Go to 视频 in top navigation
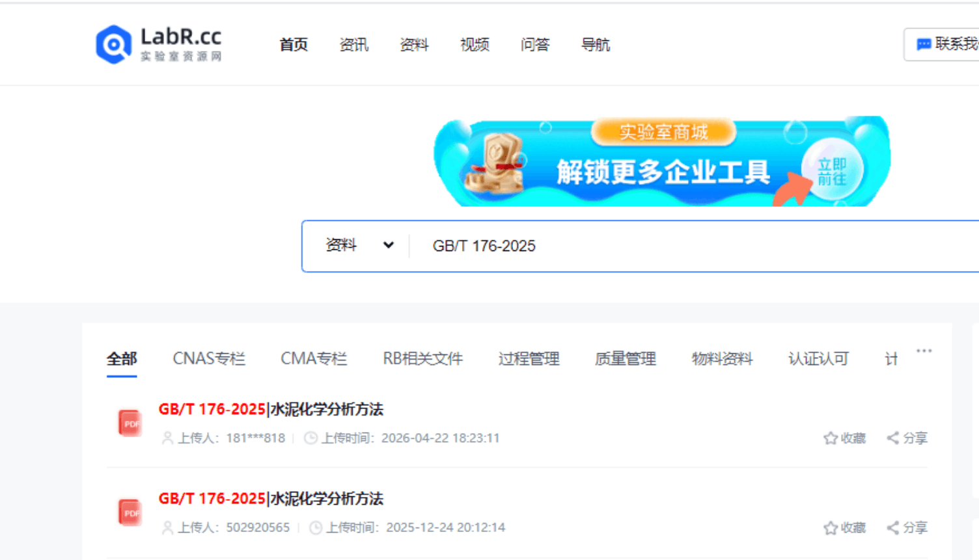 pos(475,45)
